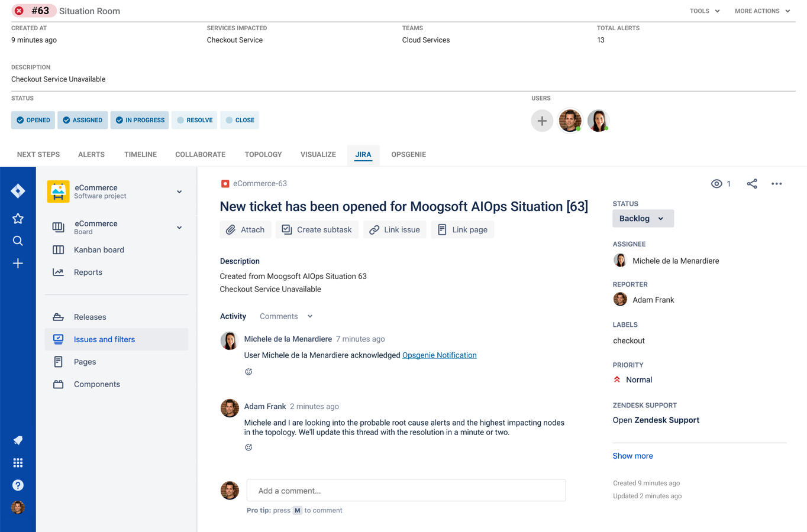The width and height of the screenshot is (807, 532).
Task: Open the Tools dropdown
Action: coord(705,11)
